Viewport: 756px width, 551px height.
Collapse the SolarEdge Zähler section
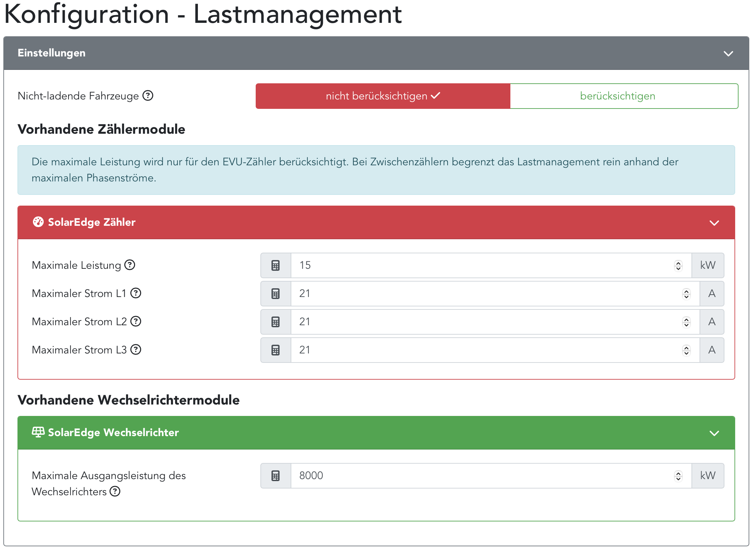click(x=714, y=223)
